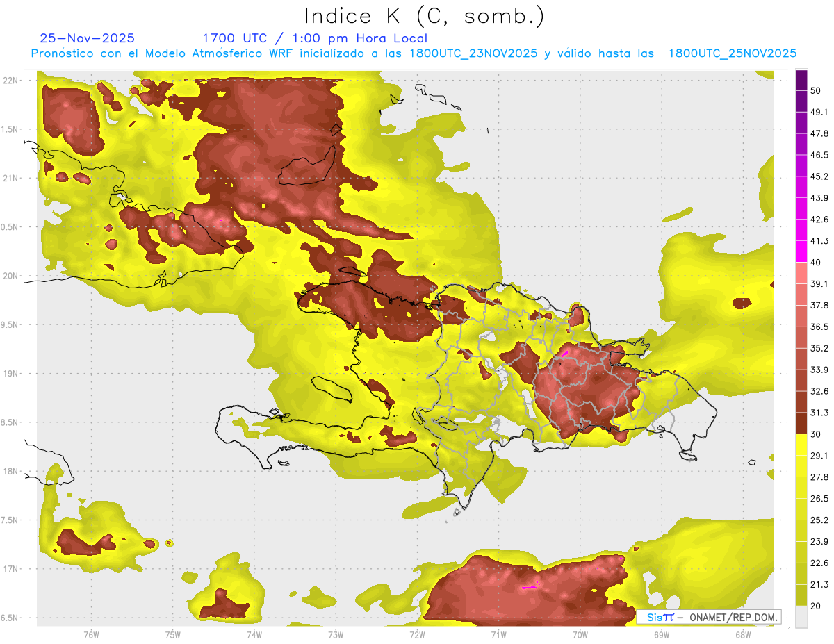Image resolution: width=834 pixels, height=644 pixels.
Task: Select the "1800UTC_23NOV2025" initialization timestamp
Action: [473, 53]
